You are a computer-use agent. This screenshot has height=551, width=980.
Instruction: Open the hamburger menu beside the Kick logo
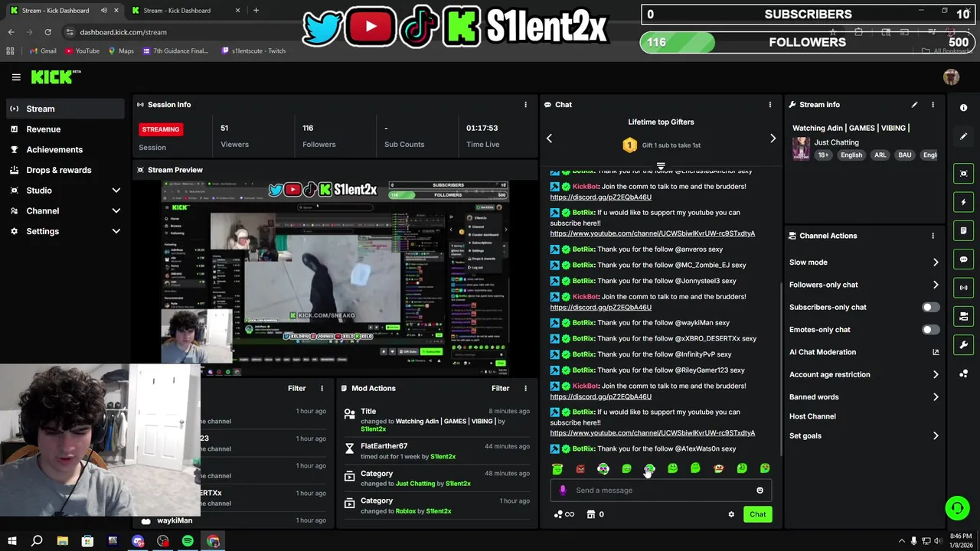(x=16, y=77)
